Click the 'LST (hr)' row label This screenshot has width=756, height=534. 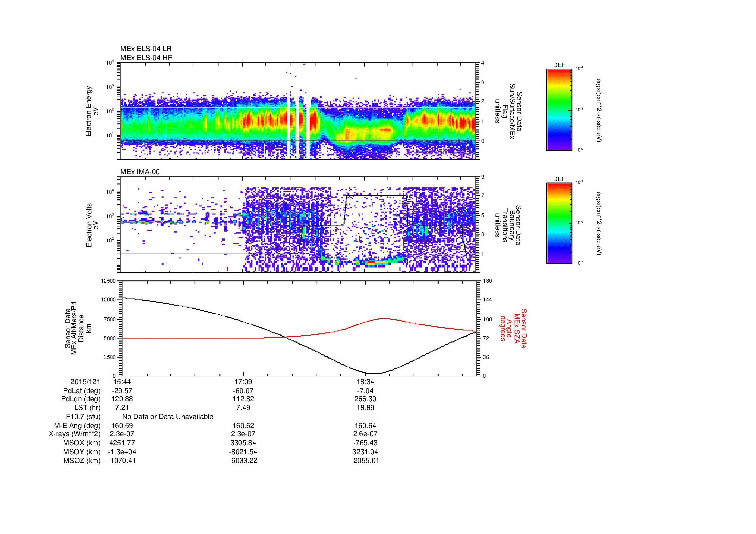[x=87, y=408]
